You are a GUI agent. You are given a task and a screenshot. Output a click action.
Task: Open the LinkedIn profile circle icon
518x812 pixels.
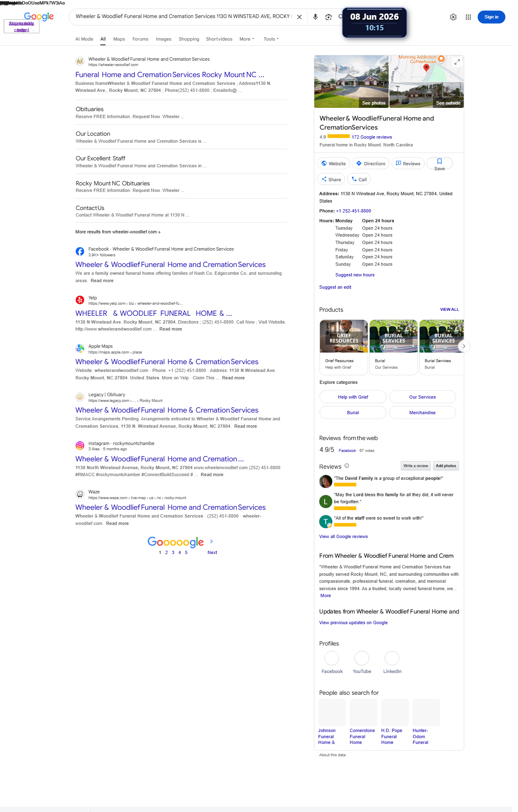392,658
